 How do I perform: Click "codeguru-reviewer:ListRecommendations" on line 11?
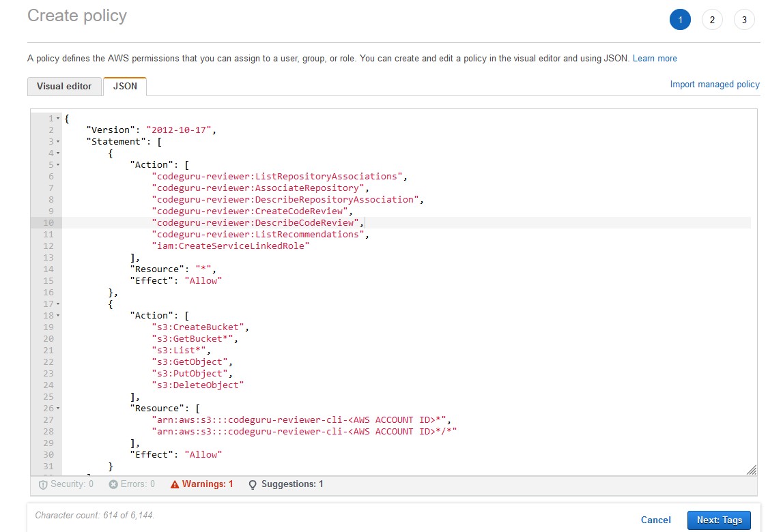click(x=257, y=234)
